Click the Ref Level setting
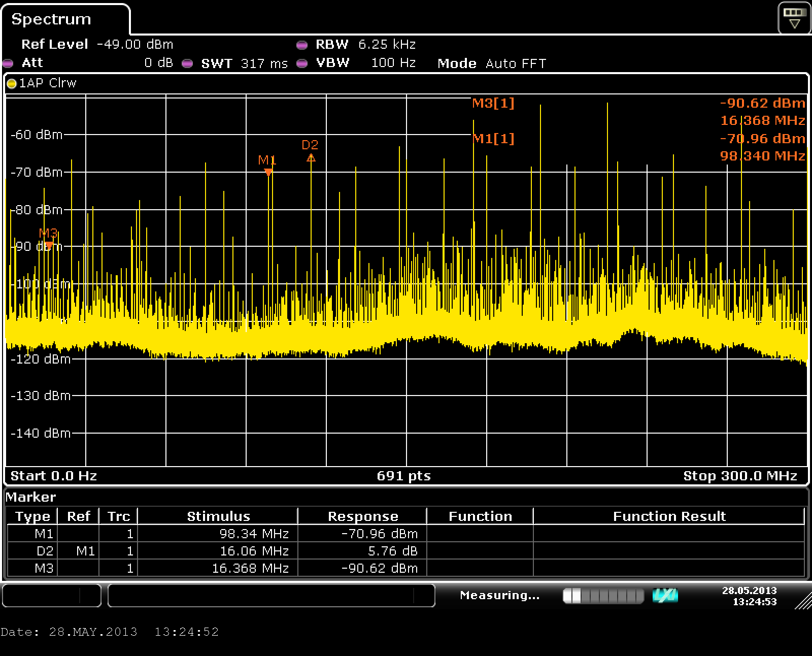Image resolution: width=812 pixels, height=656 pixels. point(97,45)
